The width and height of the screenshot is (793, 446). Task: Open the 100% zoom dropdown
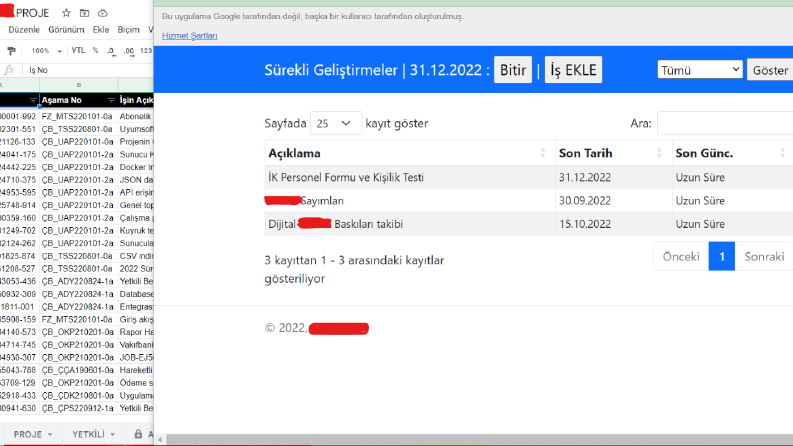47,51
